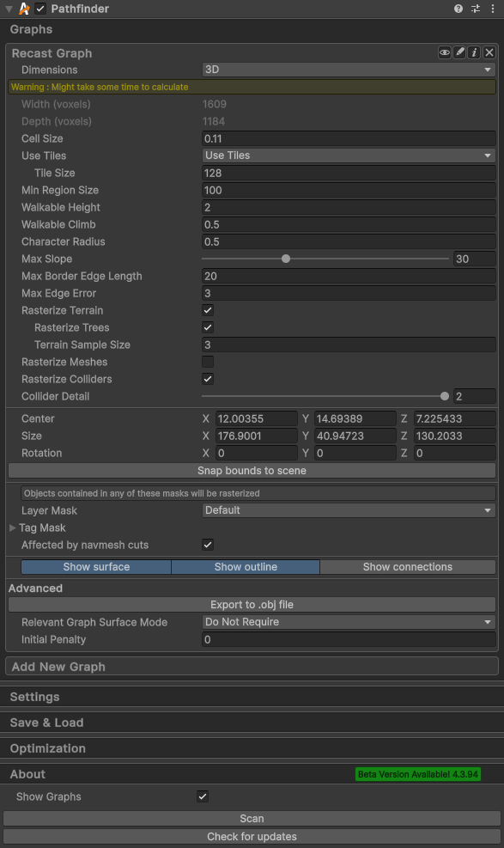
Task: Open Relevant Graph Surface Mode dropdown
Action: point(349,622)
